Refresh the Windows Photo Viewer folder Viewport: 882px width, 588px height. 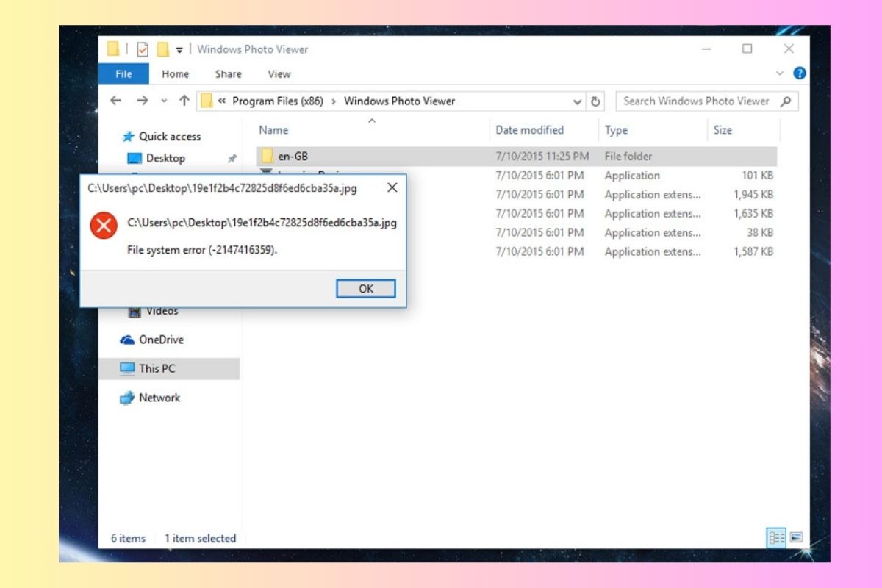click(x=596, y=101)
